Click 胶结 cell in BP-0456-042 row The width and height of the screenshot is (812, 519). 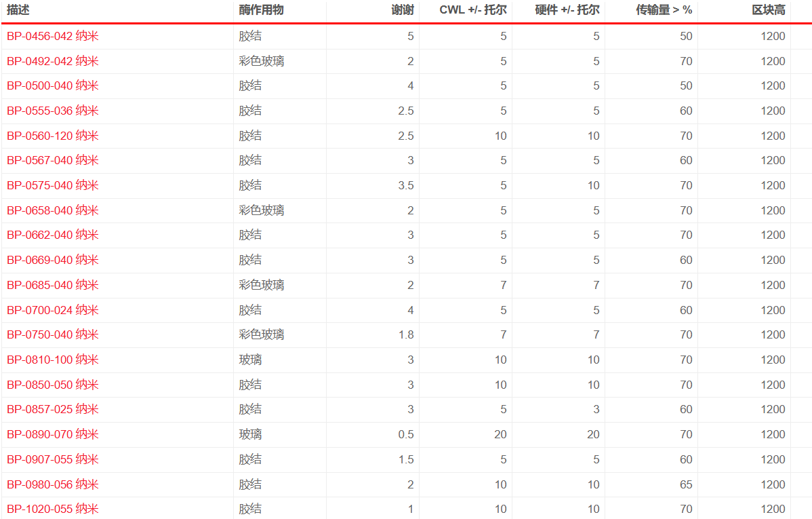250,36
